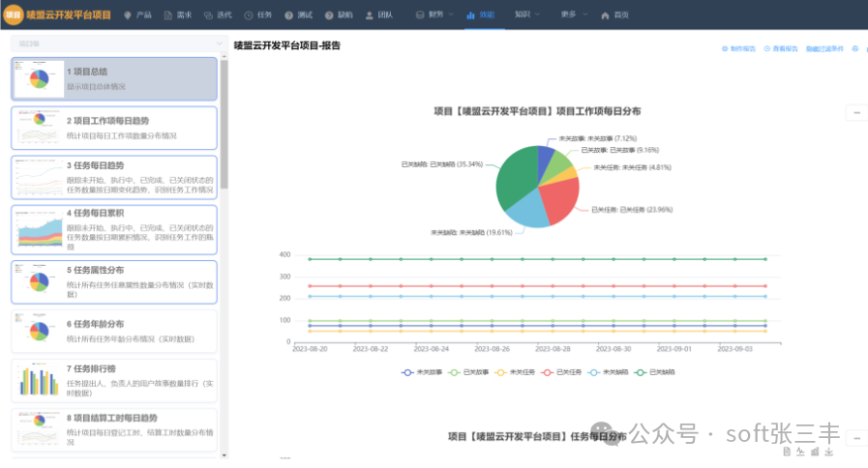Click the data view icon in chart toolbox
The image size is (868, 468).
coord(787,453)
